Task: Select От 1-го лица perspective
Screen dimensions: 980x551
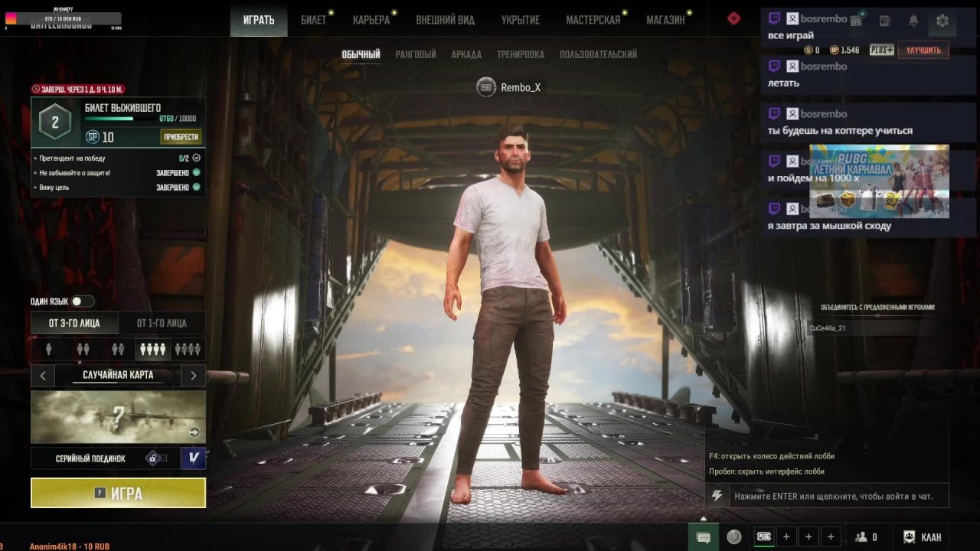Action: click(162, 323)
